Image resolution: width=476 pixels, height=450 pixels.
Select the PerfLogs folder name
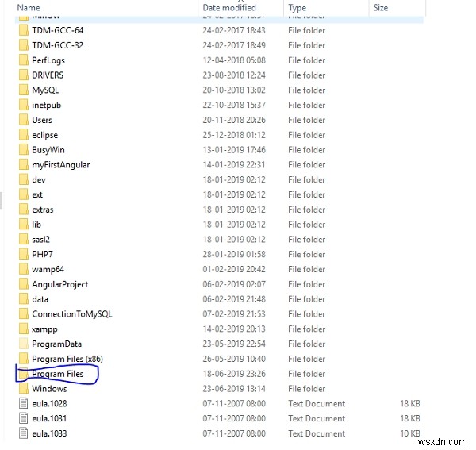48,60
